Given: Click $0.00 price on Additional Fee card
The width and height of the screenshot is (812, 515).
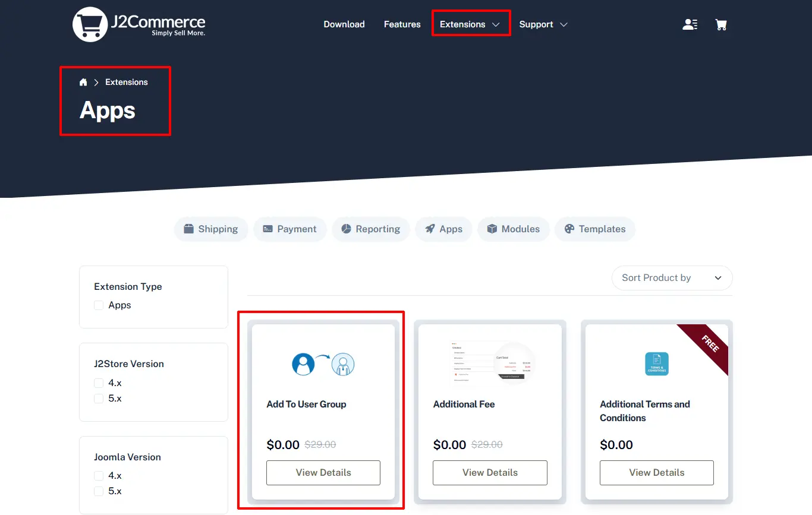Looking at the screenshot, I should [449, 445].
